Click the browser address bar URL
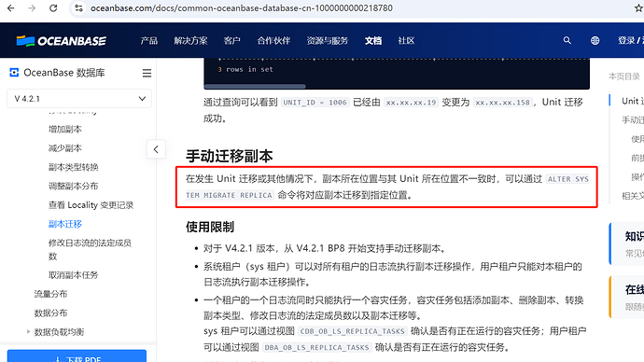 [242, 8]
